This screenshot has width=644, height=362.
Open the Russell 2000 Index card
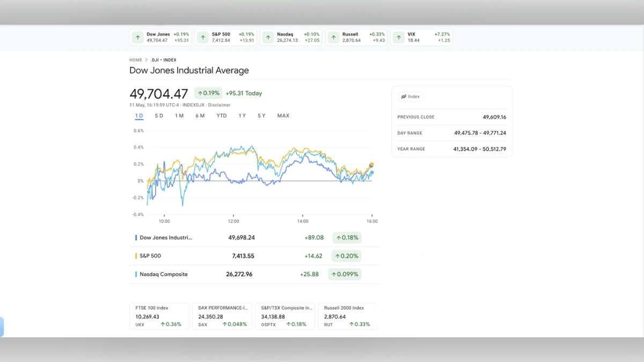pyautogui.click(x=348, y=316)
